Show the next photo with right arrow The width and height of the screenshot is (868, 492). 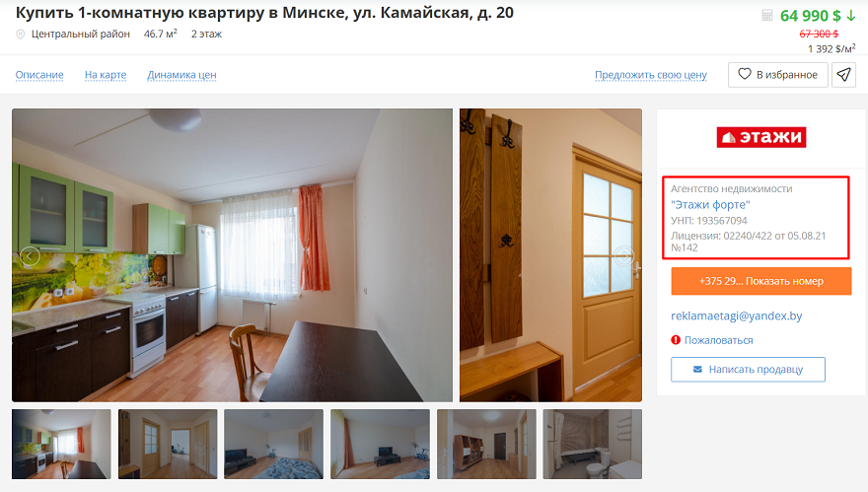click(x=623, y=255)
